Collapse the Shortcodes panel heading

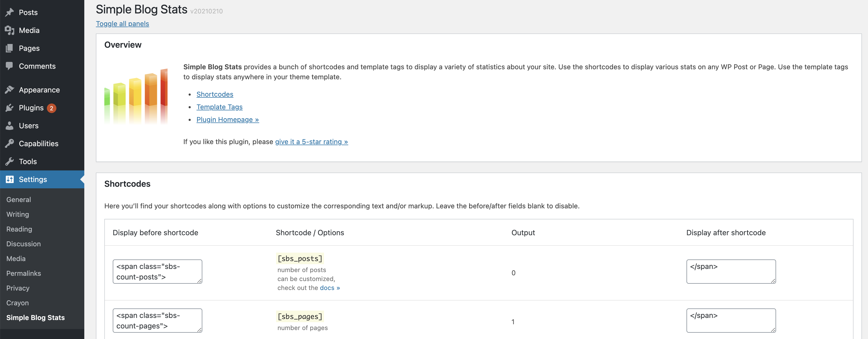point(127,184)
